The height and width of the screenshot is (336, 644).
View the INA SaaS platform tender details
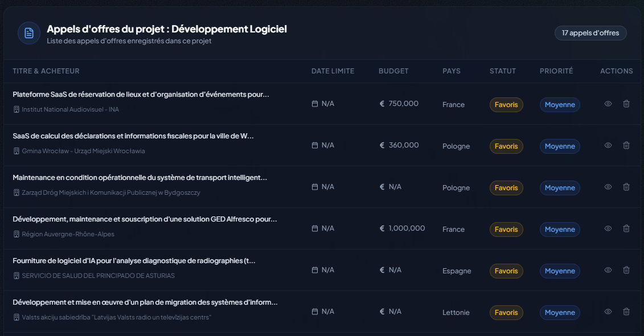click(608, 104)
